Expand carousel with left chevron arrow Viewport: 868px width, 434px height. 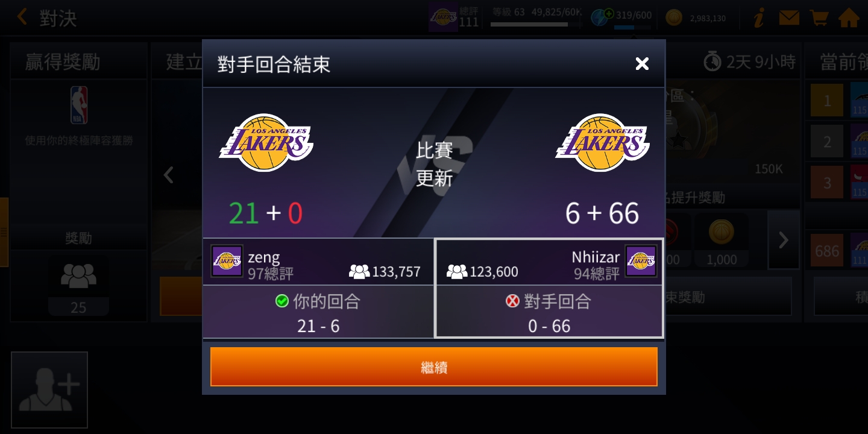tap(169, 175)
